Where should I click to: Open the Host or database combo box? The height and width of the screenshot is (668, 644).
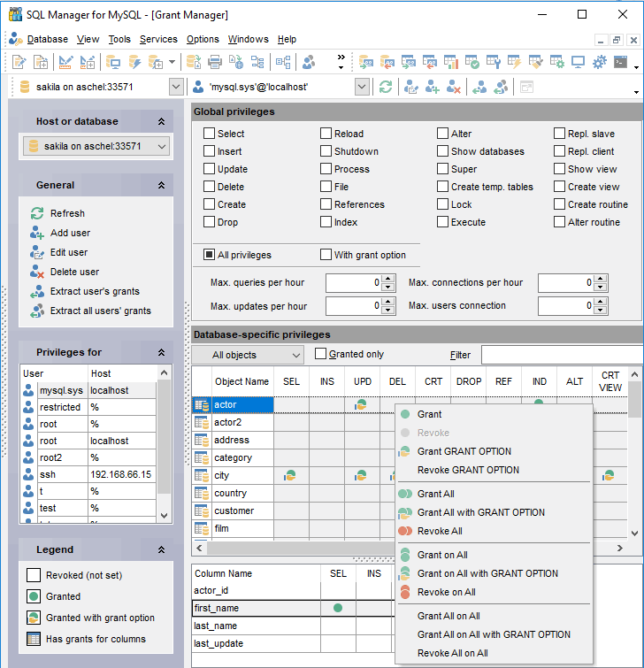(96, 146)
